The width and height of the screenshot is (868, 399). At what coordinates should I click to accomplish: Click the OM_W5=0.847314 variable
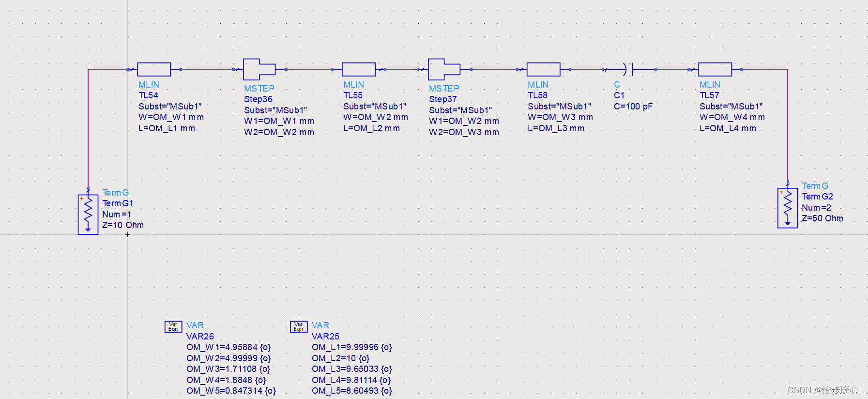click(231, 391)
